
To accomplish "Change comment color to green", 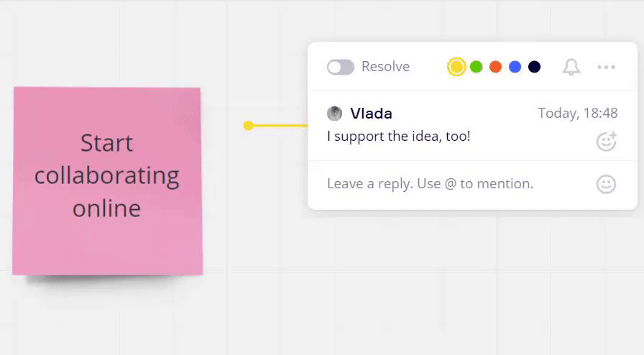I will (x=476, y=67).
